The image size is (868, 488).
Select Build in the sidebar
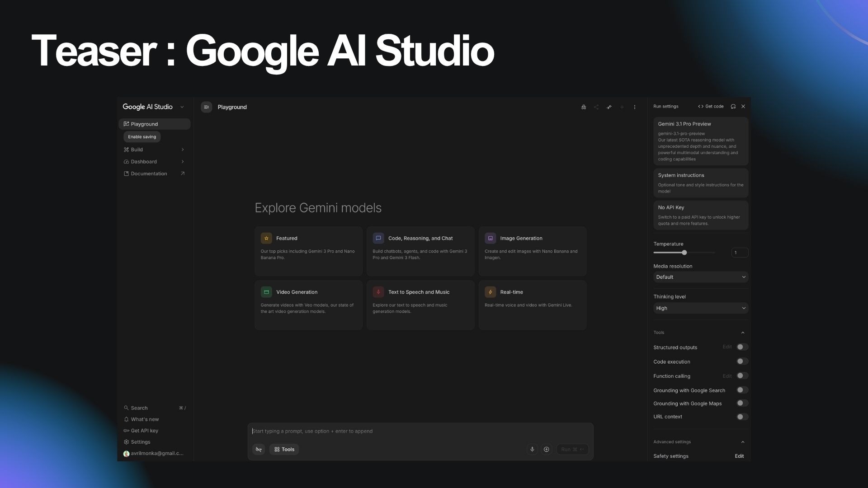tap(155, 150)
